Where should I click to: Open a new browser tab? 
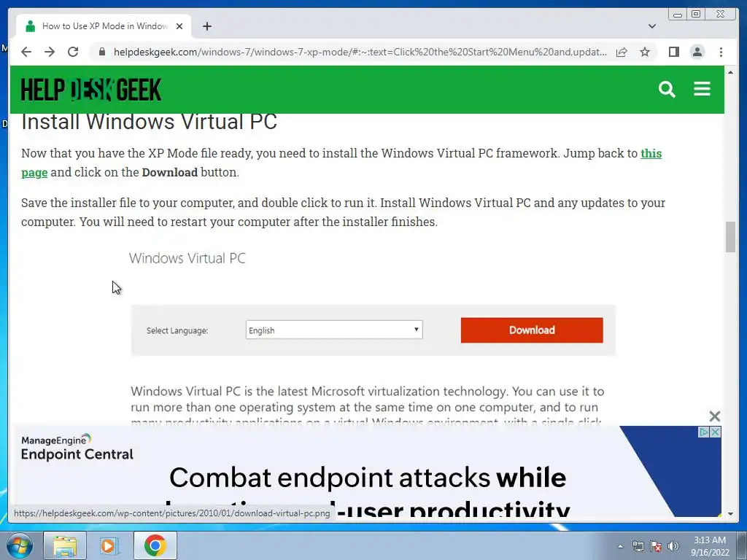pyautogui.click(x=206, y=26)
